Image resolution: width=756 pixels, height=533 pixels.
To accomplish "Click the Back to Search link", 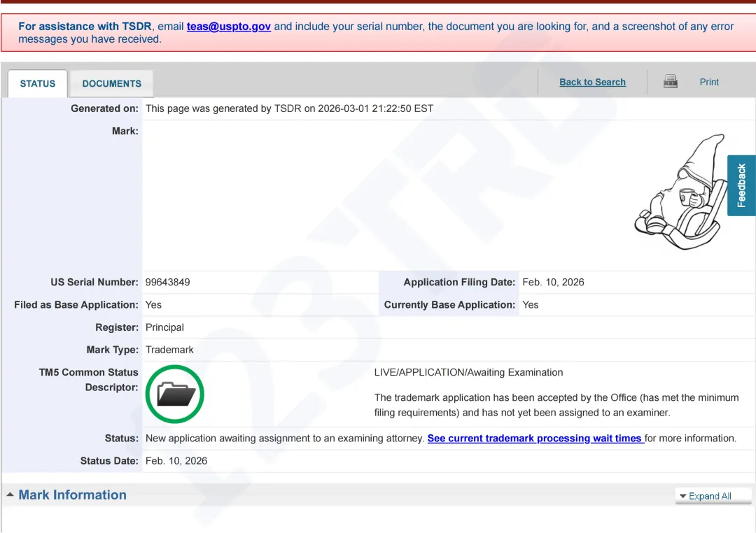I will tap(593, 82).
